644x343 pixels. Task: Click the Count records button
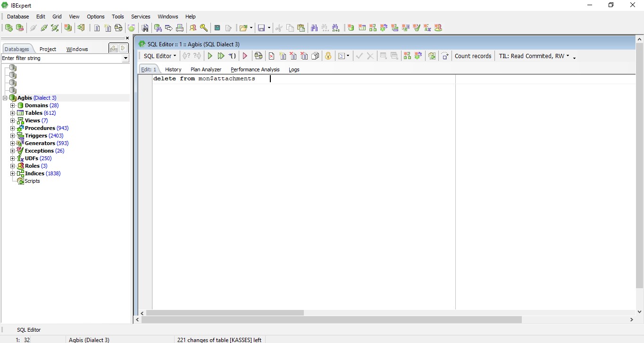click(473, 56)
